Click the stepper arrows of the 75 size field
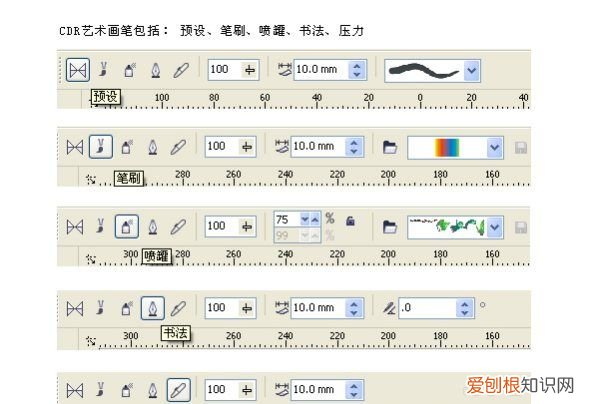The height and width of the screenshot is (404, 600). [x=310, y=220]
